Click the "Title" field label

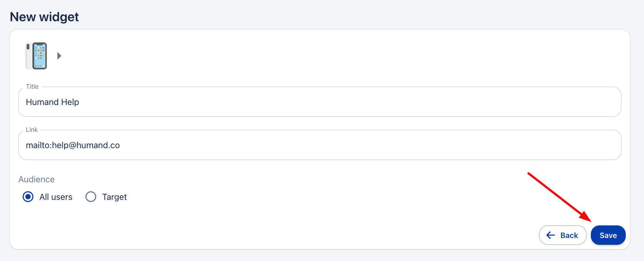click(32, 87)
